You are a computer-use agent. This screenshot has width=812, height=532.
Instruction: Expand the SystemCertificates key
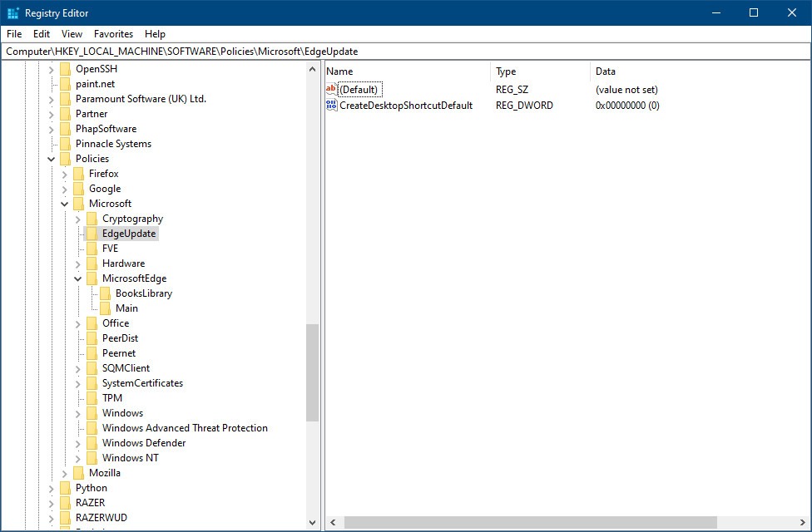coord(78,384)
